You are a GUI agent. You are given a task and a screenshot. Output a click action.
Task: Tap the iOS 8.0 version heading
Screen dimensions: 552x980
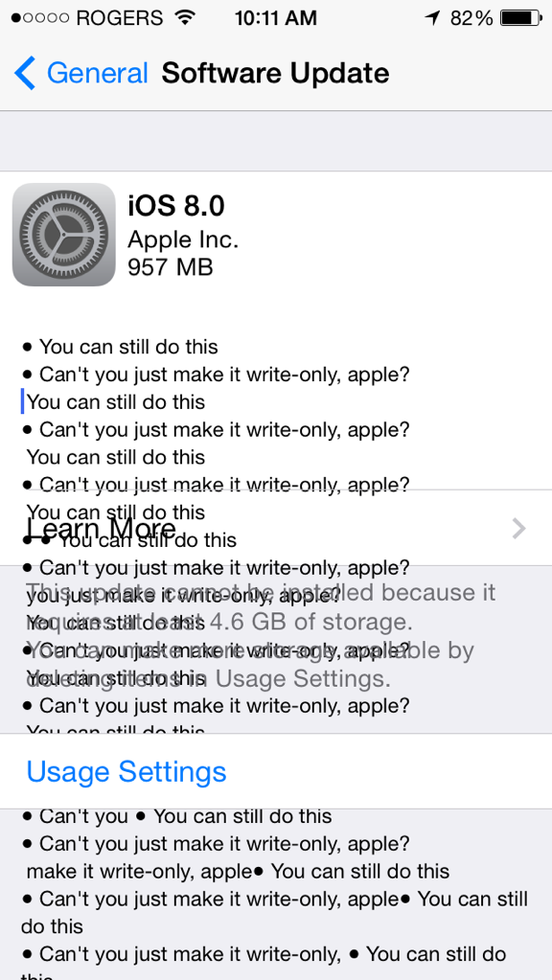[x=176, y=206]
